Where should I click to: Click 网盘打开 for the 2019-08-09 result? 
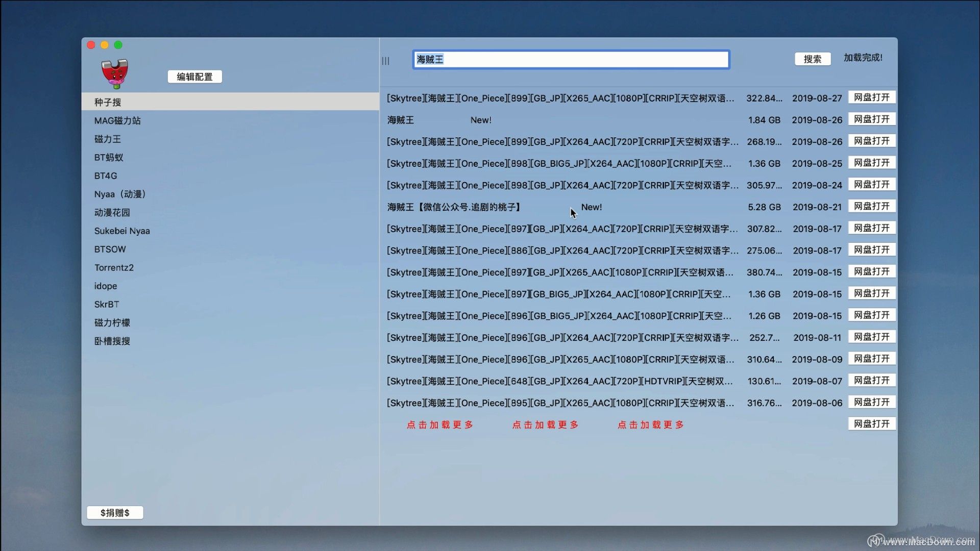click(872, 359)
